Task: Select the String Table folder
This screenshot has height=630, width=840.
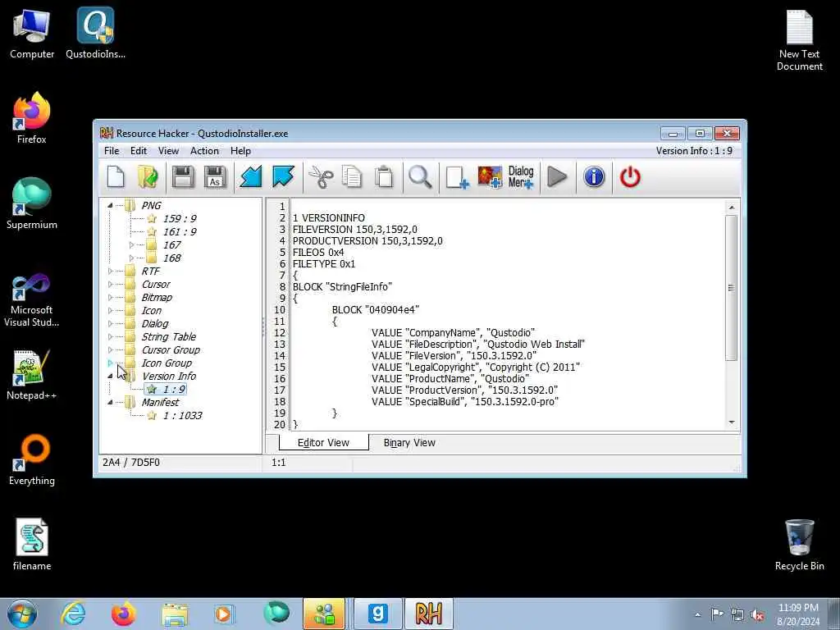Action: [x=169, y=336]
